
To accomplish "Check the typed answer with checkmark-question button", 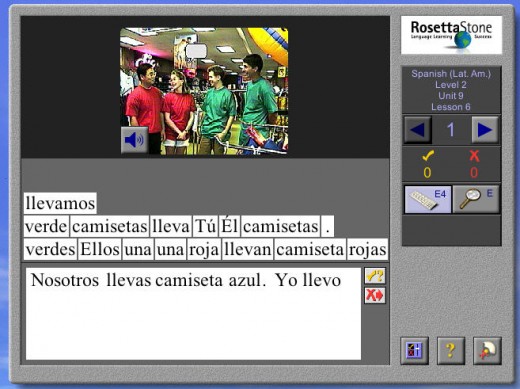I will point(375,276).
